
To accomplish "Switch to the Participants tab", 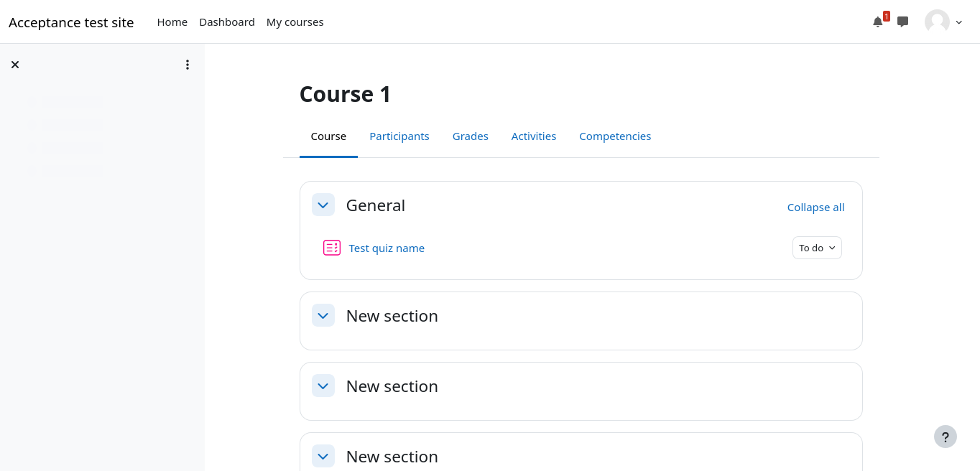I will click(x=399, y=136).
